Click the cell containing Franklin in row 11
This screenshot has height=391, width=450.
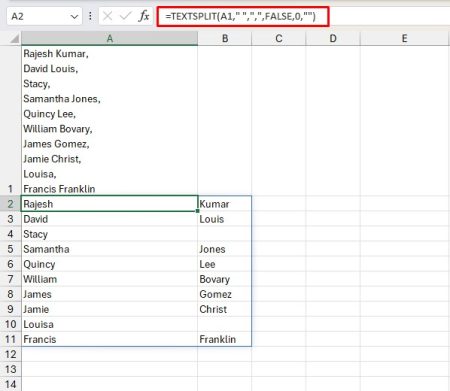(225, 339)
